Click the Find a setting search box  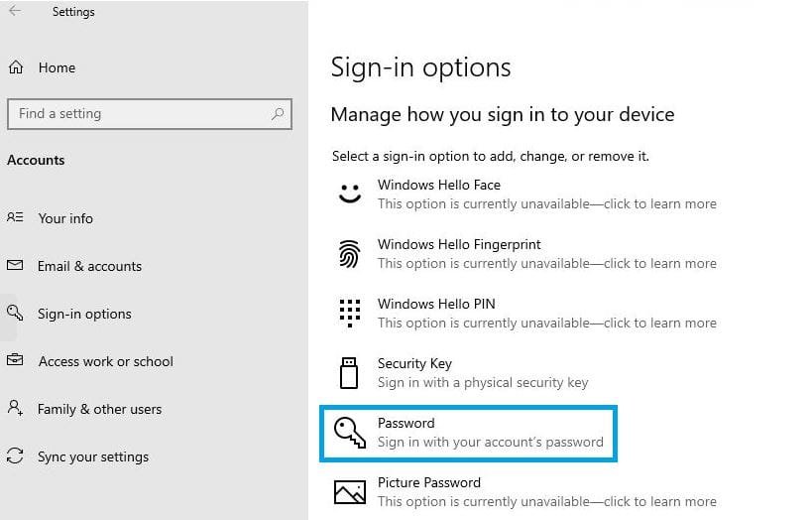pos(139,114)
